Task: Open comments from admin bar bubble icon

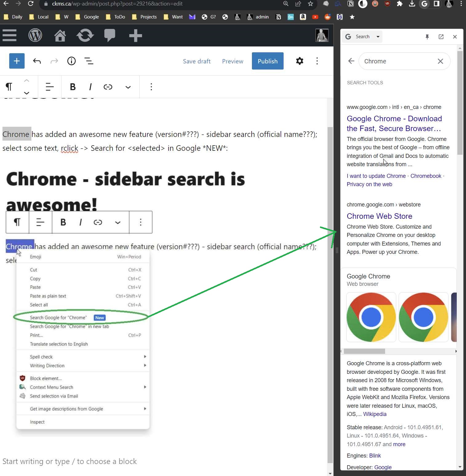Action: tap(110, 35)
